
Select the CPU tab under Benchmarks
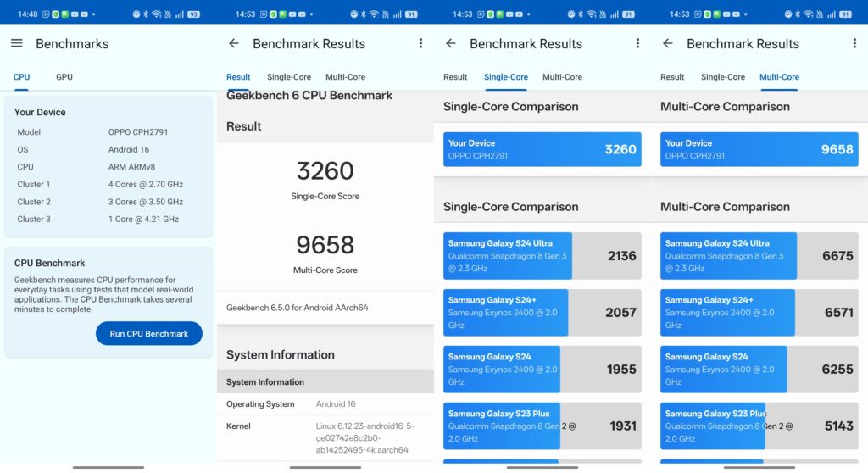pos(21,77)
